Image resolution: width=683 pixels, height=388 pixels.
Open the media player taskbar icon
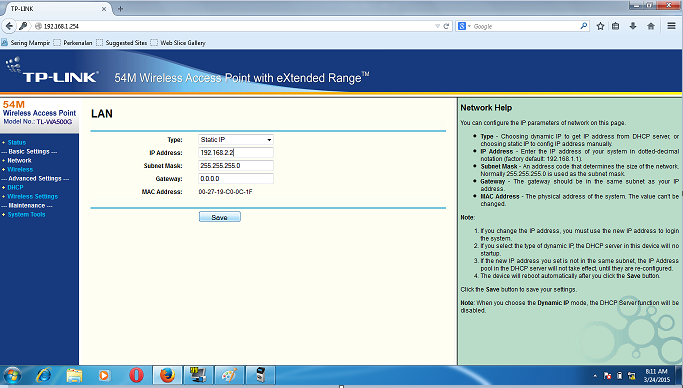[104, 375]
